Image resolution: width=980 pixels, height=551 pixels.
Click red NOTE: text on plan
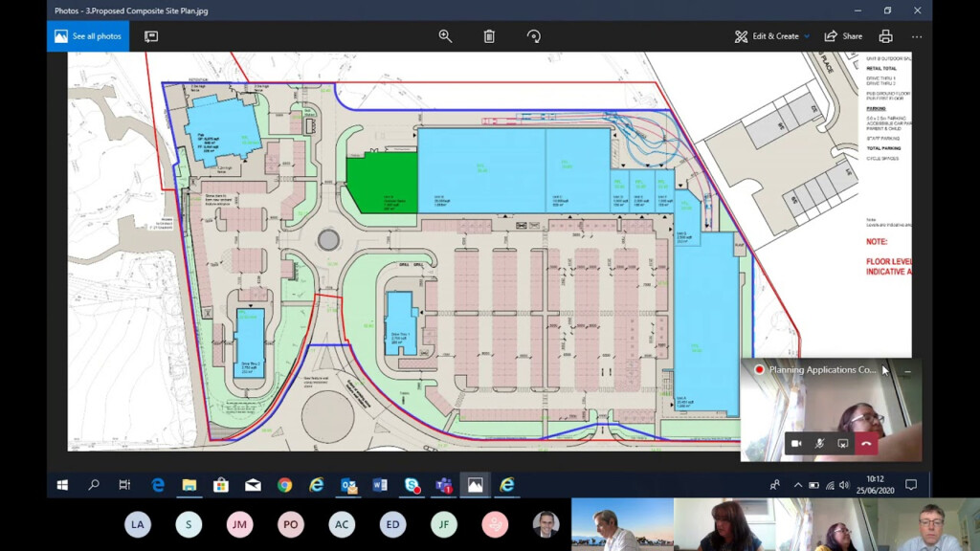[877, 242]
